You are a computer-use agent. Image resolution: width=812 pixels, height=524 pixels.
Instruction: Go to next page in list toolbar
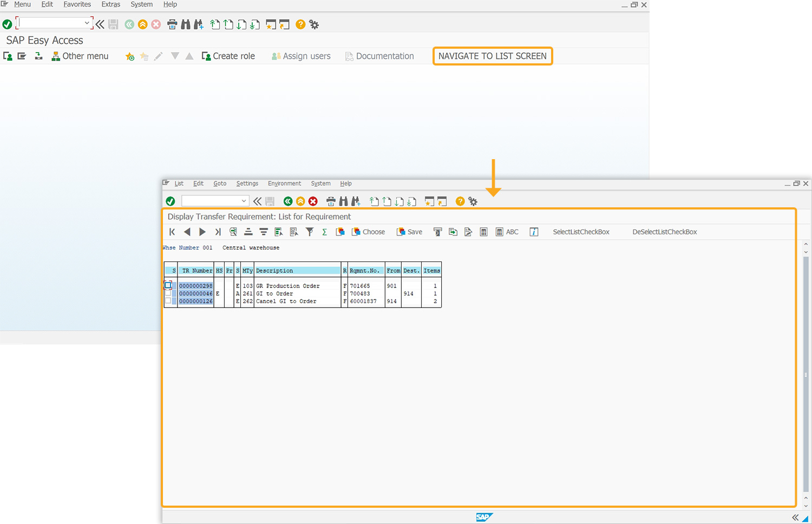pos(202,232)
